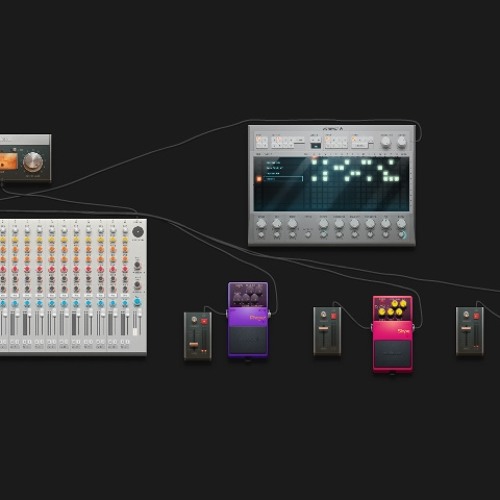Click the top-right knob on the sequencer device
The width and height of the screenshot is (500, 500).
coord(402,142)
